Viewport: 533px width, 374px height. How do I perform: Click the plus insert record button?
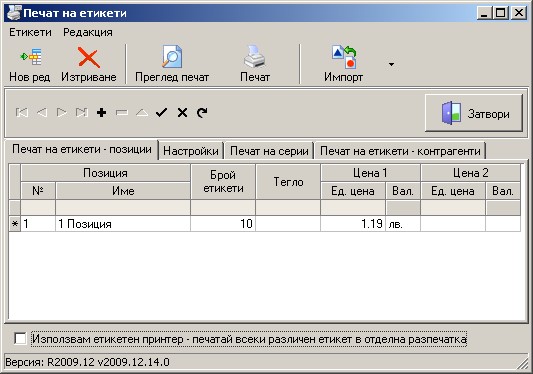pos(101,113)
